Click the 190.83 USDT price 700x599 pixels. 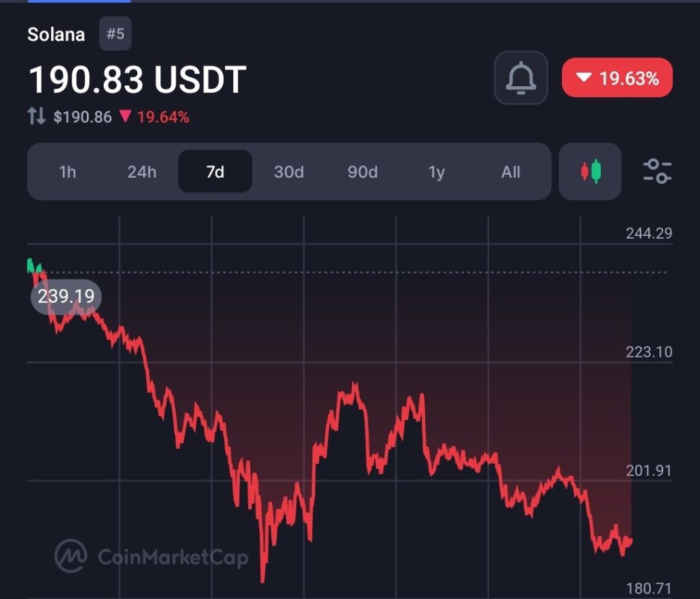tap(137, 80)
